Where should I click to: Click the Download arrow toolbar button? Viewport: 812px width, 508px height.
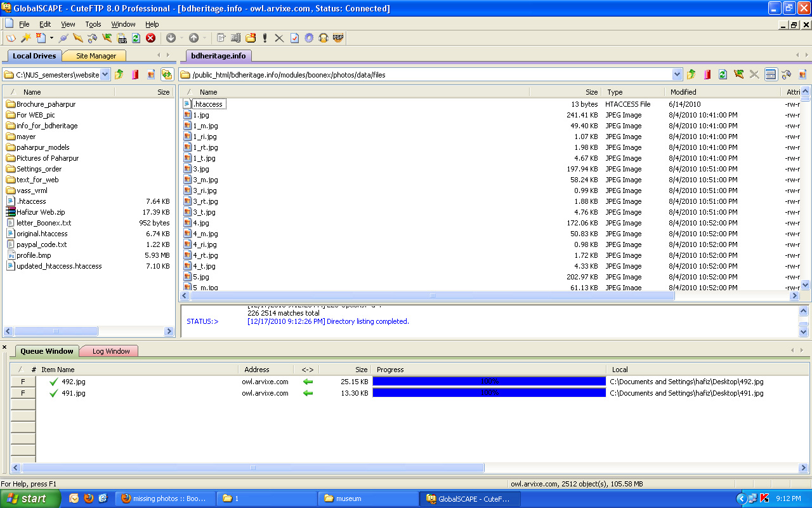coord(171,38)
